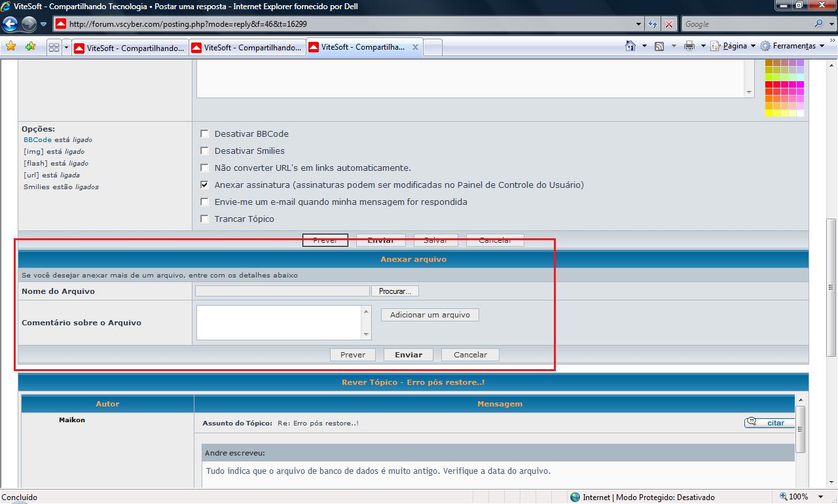Uncheck the Anexar assinatura checkbox

204,185
